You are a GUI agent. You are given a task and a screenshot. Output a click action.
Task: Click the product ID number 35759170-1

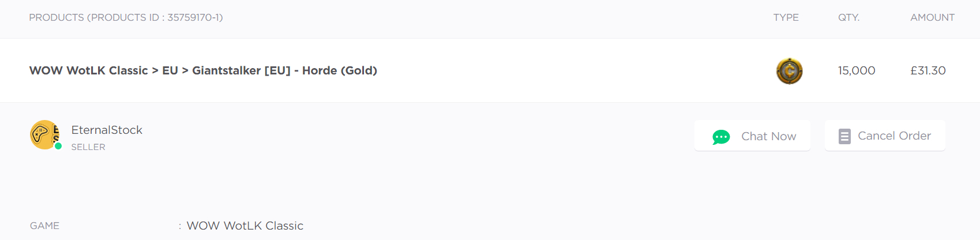193,17
